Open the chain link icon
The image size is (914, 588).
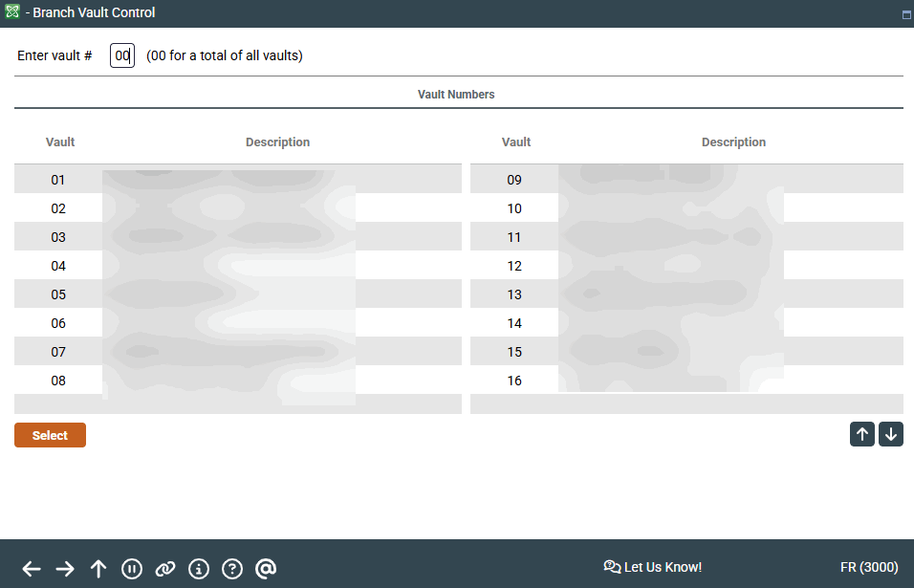[165, 569]
